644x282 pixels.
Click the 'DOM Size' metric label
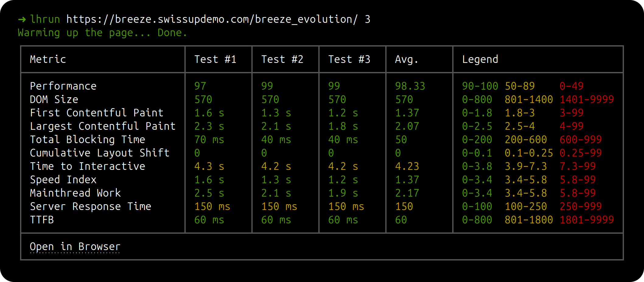tap(54, 99)
